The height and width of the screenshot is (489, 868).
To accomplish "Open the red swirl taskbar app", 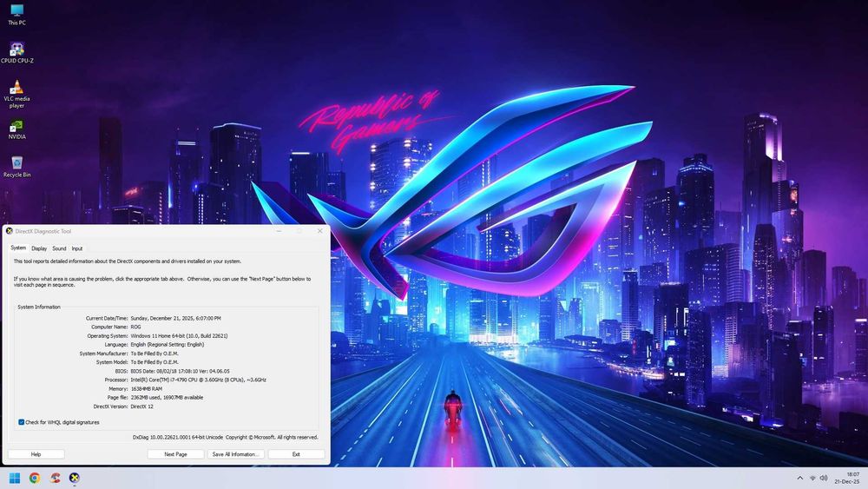I will point(55,478).
